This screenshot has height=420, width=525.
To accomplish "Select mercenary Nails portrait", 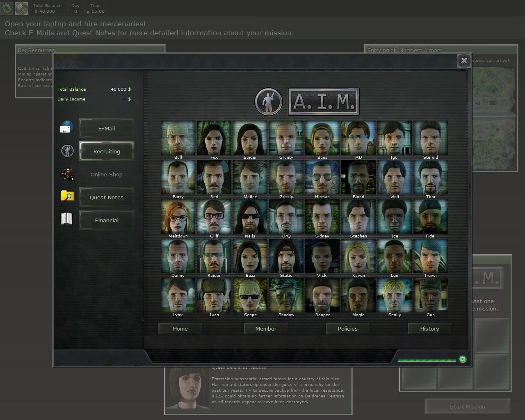I will [x=250, y=217].
